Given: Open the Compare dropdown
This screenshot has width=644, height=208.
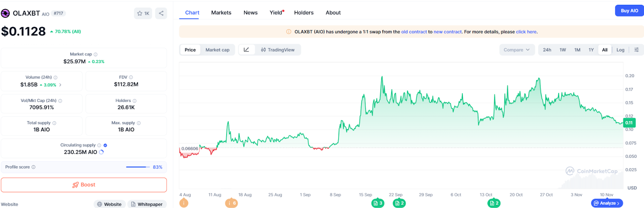Looking at the screenshot, I should click(516, 50).
